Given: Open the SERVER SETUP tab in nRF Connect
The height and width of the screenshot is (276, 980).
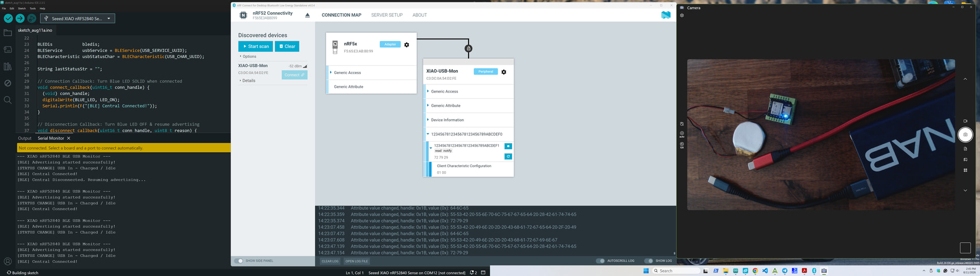Looking at the screenshot, I should coord(387,15).
